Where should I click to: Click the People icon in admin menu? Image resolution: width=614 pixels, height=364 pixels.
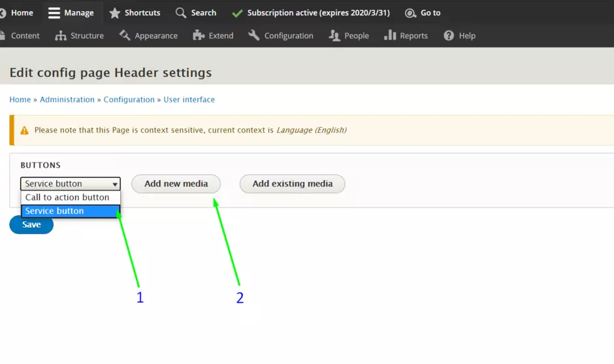334,36
